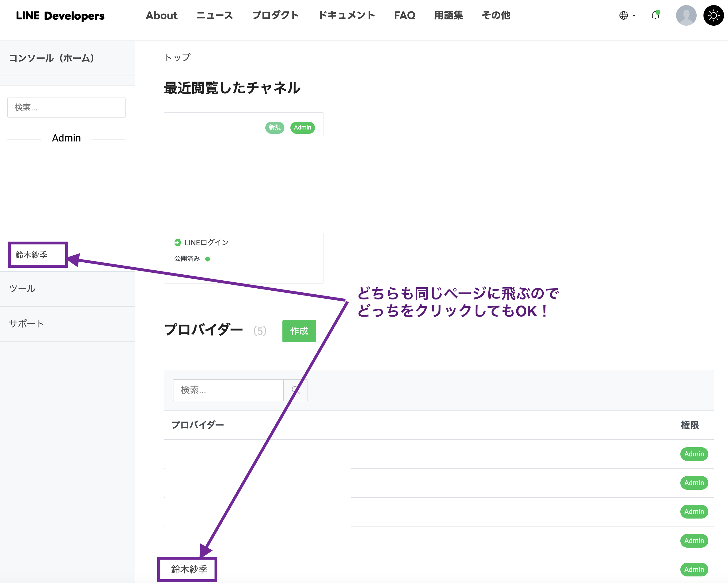
Task: Open the notifications bell
Action: (x=656, y=15)
